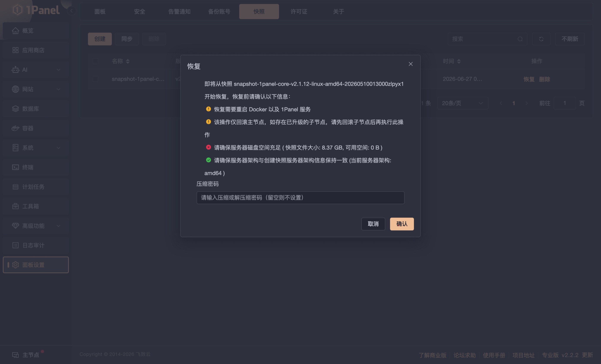
Task: Close the 恢复 dialog with X
Action: [x=411, y=64]
